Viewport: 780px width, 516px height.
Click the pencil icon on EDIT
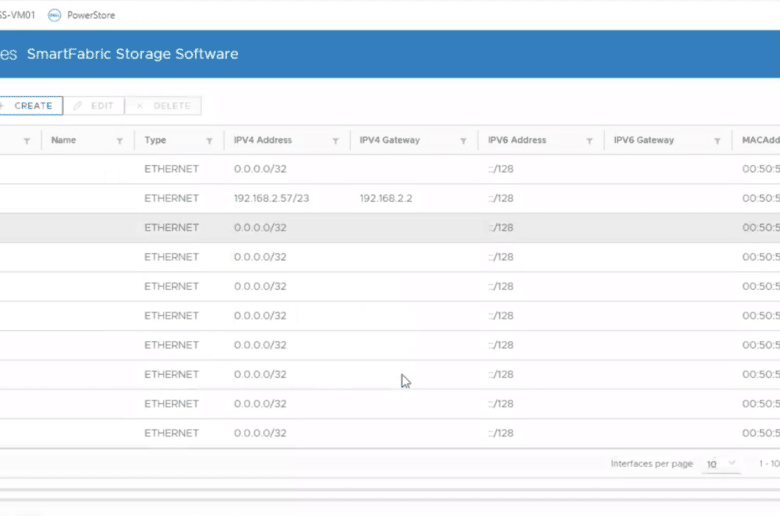click(78, 105)
